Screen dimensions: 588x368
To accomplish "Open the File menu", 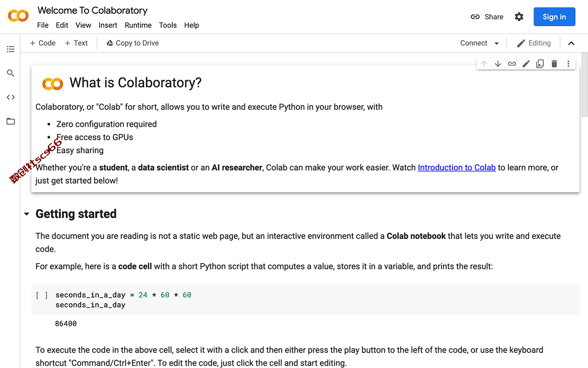I will pos(43,25).
